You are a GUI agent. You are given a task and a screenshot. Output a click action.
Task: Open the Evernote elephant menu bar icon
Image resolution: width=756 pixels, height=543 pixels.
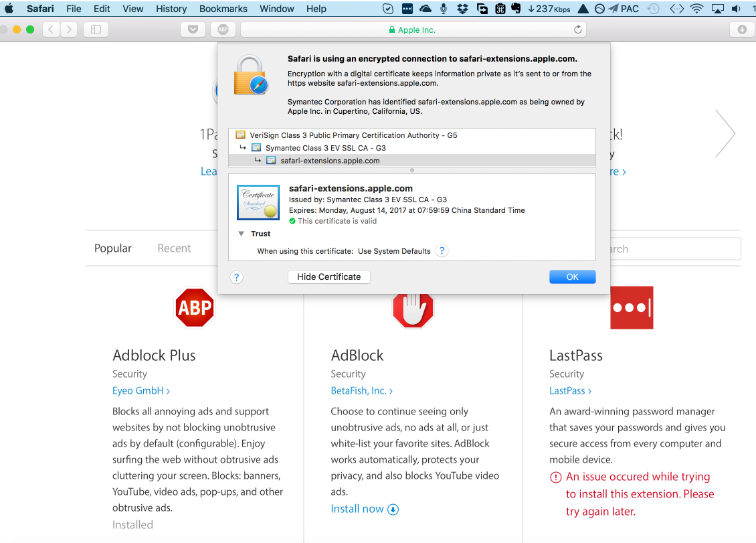pyautogui.click(x=516, y=9)
